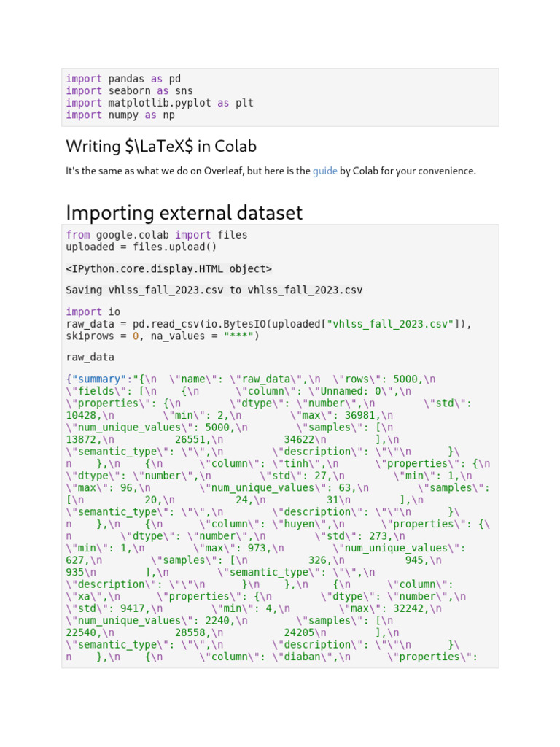Click the 'Importing external dataset' heading
The image size is (560, 747).
pos(184,212)
